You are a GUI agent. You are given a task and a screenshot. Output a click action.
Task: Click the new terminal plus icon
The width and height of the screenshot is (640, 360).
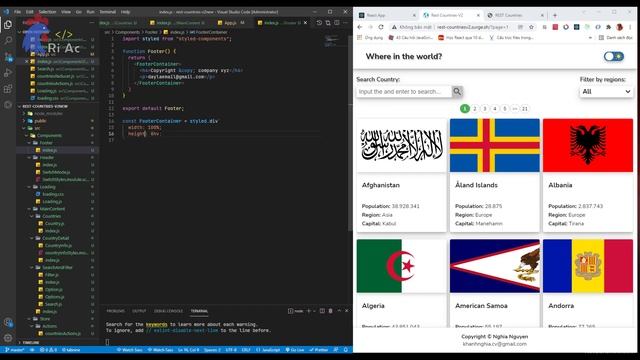pyautogui.click(x=309, y=311)
